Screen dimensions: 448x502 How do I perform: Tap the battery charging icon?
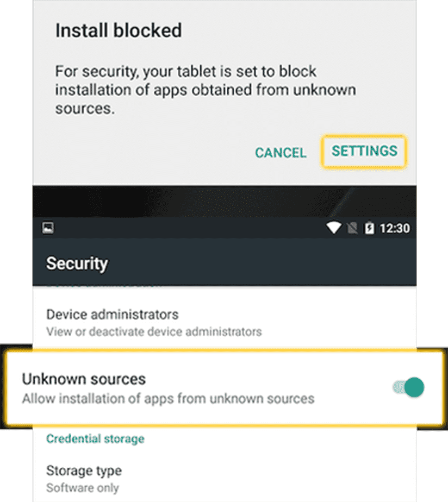tap(370, 228)
